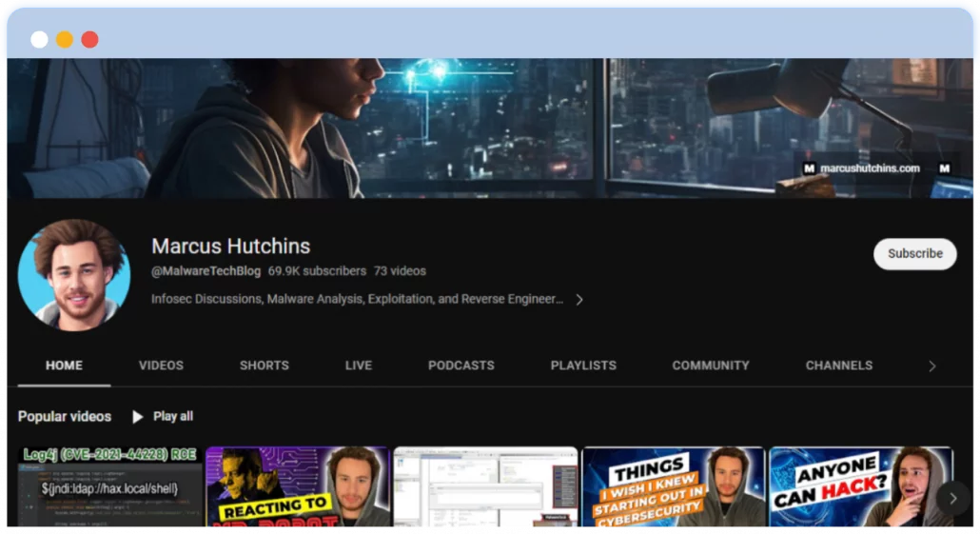Click the Marcus Hutchins channel name
Screen dimensions: 980x534
(230, 246)
